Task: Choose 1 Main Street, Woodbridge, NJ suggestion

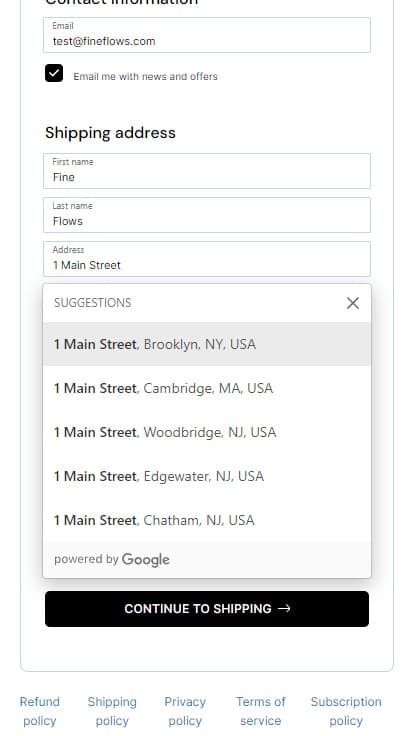Action: click(207, 432)
